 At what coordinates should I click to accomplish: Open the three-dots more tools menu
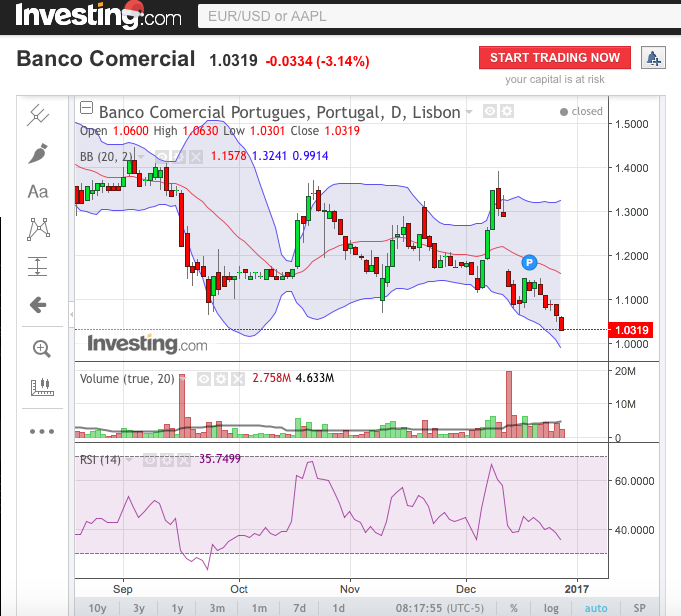(42, 431)
